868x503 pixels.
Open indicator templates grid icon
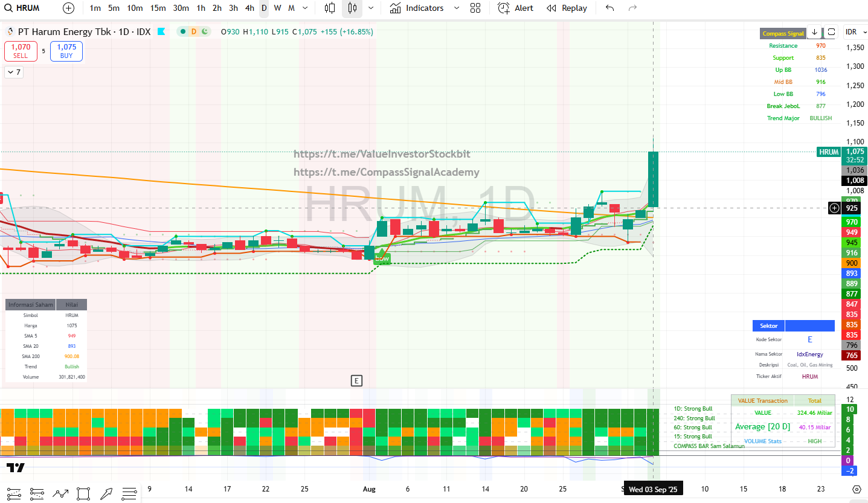point(475,8)
